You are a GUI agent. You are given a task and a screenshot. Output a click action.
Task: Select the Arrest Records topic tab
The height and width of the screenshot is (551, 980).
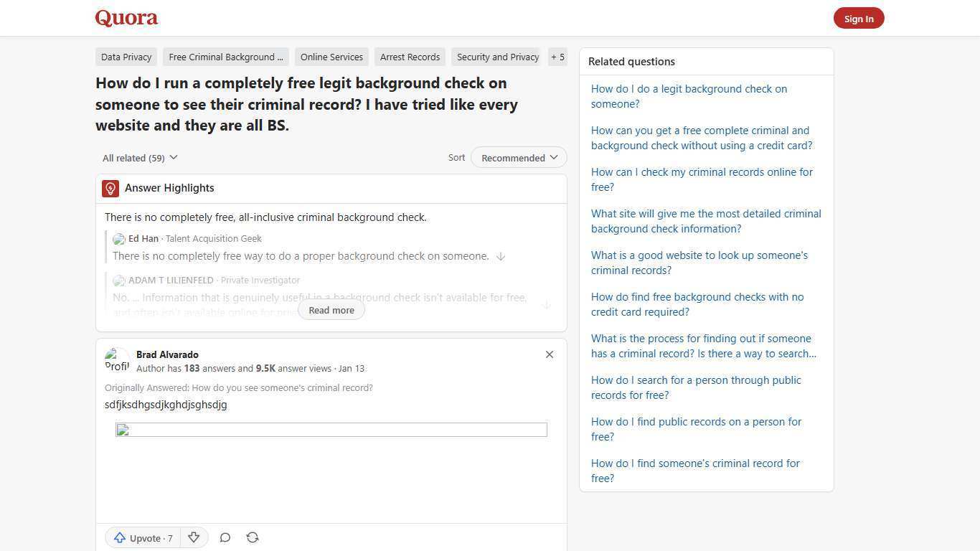pyautogui.click(x=410, y=57)
